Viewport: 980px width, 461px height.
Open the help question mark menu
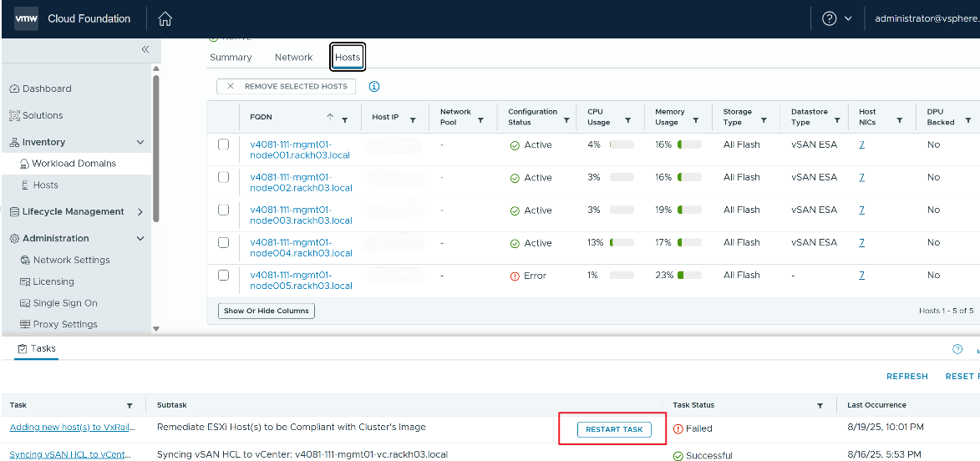point(830,18)
